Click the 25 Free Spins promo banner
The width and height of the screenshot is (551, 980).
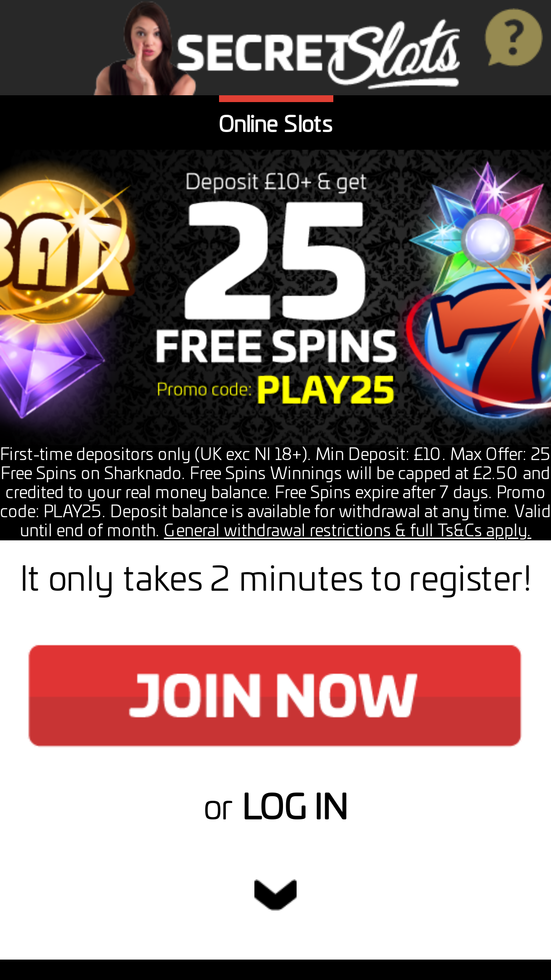point(275,297)
